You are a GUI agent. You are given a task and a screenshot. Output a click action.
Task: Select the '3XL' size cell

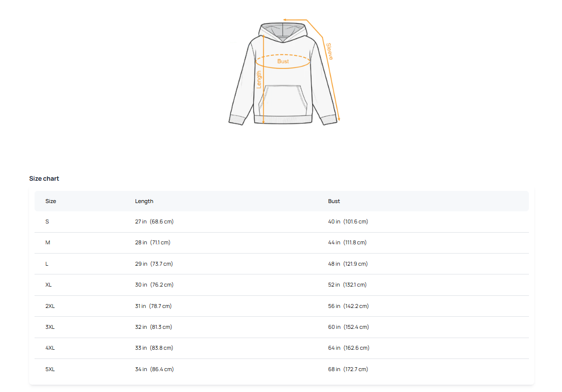50,327
